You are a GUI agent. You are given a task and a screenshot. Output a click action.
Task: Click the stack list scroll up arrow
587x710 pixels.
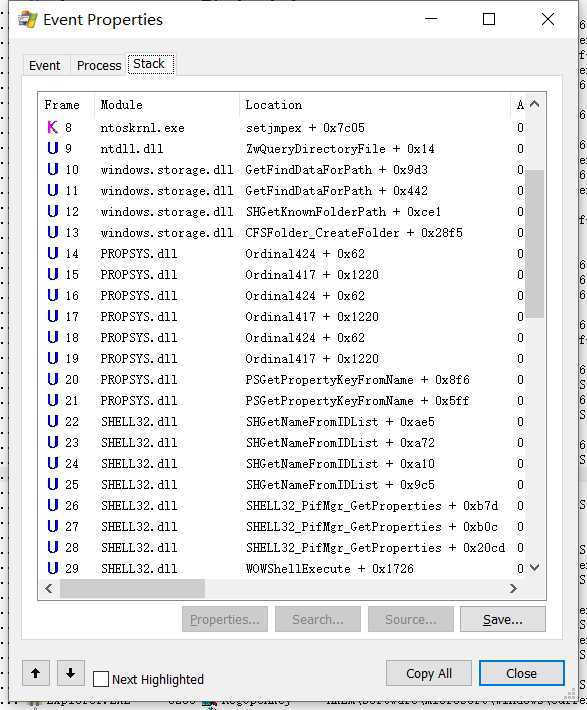point(534,104)
